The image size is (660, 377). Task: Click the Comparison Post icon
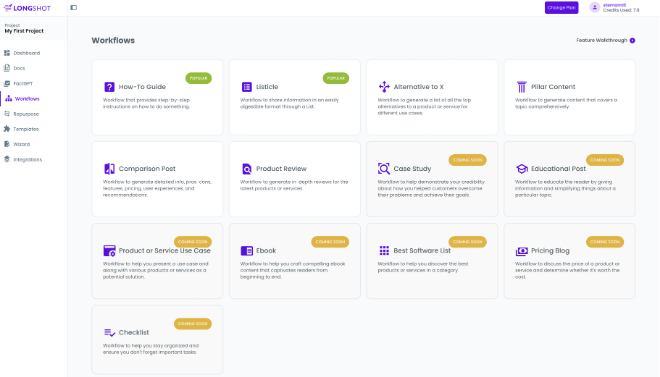pyautogui.click(x=109, y=169)
